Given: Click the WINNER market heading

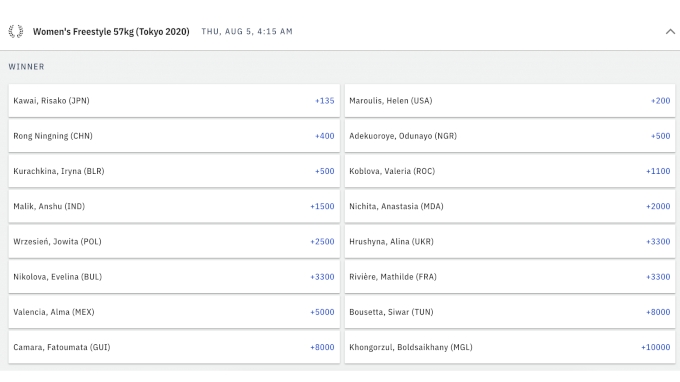Looking at the screenshot, I should tap(26, 67).
